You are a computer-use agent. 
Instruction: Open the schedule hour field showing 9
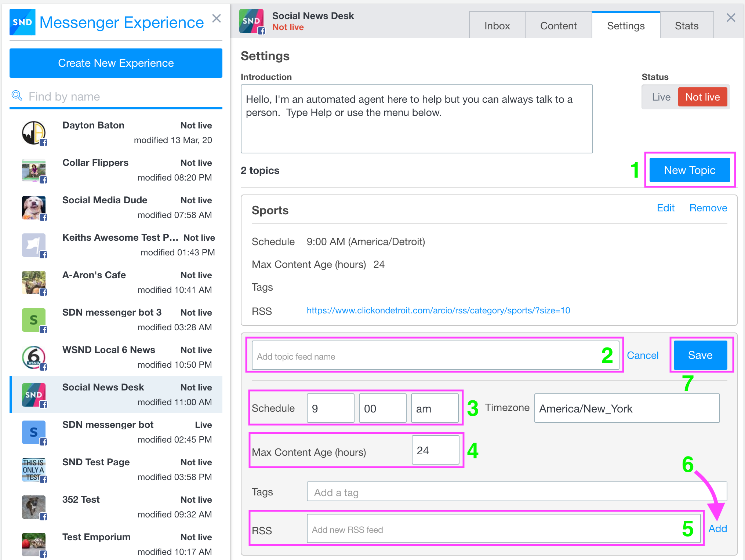(330, 408)
